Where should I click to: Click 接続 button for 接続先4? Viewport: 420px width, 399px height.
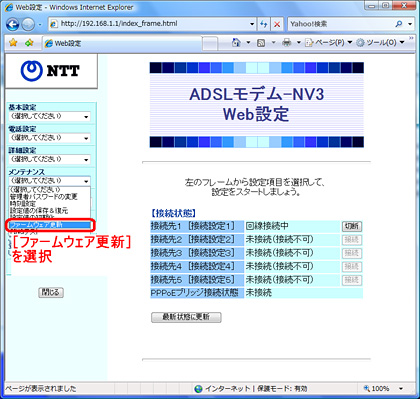352,266
